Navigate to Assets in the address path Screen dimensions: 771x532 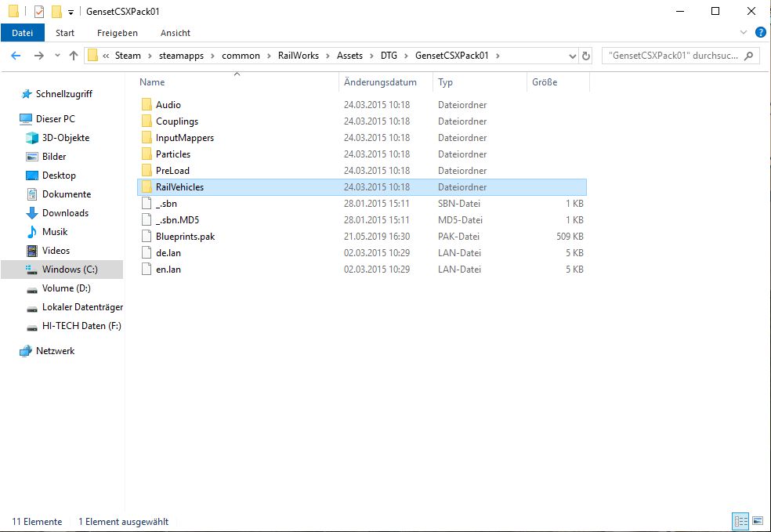[x=349, y=56]
